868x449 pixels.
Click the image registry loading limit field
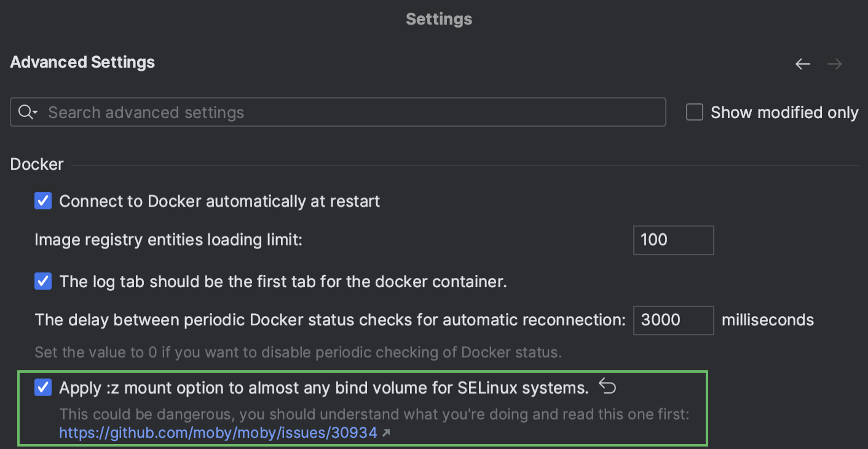[673, 240]
